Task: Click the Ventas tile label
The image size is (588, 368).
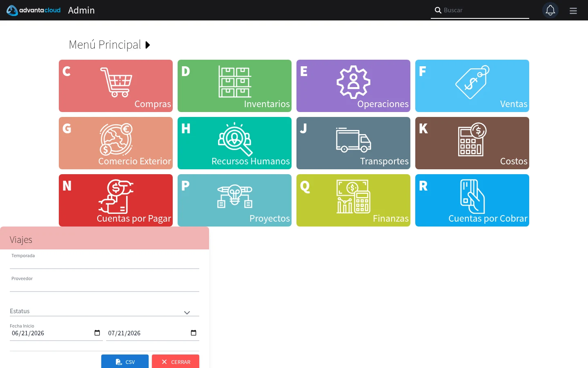Action: click(514, 104)
